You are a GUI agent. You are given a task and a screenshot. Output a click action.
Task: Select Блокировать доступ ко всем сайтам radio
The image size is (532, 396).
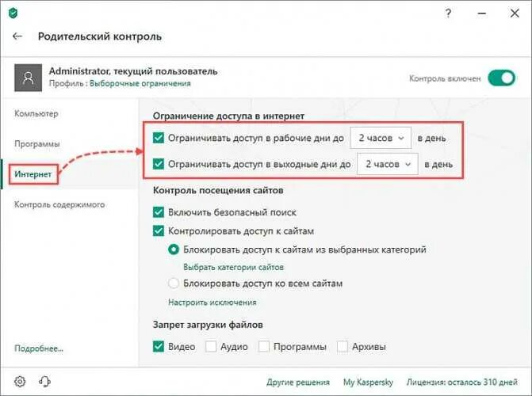click(x=174, y=283)
